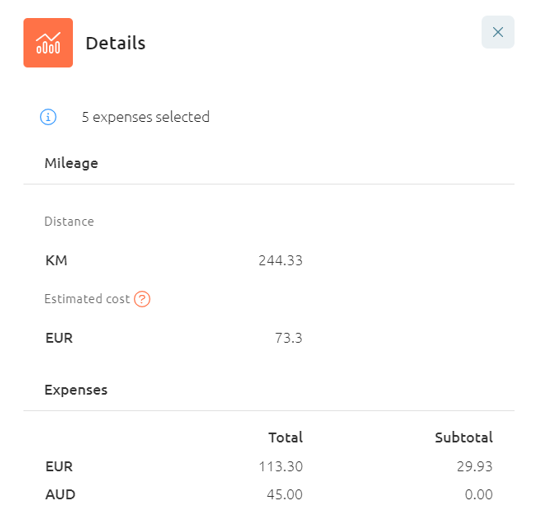541x525 pixels.
Task: Click the Mileage section heading
Action: tap(71, 163)
